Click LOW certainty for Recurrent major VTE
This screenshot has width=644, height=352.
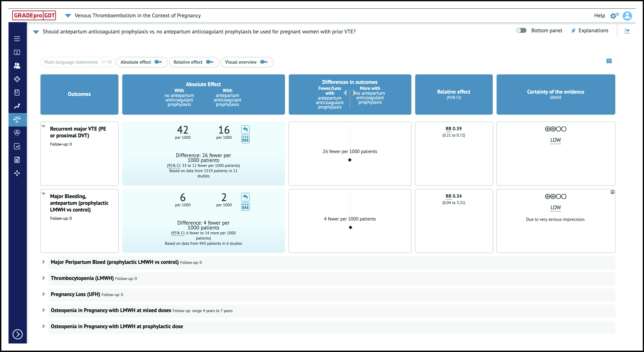tap(555, 140)
